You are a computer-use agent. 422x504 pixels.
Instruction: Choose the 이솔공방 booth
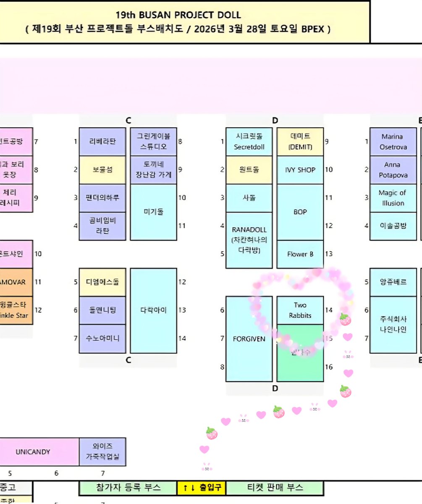(393, 226)
